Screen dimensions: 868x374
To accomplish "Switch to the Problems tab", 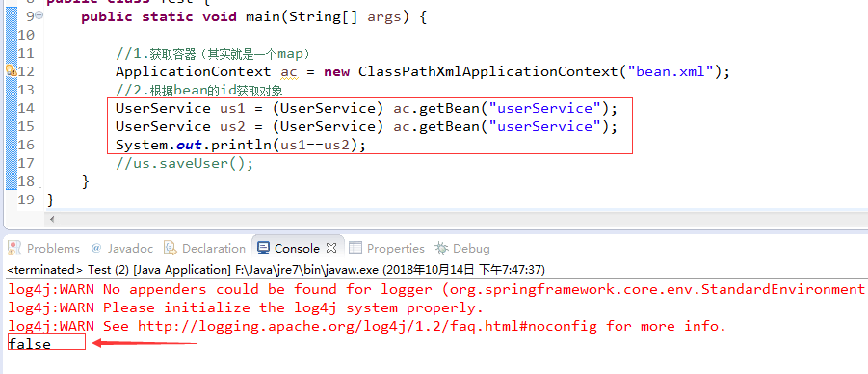I will 44,249.
